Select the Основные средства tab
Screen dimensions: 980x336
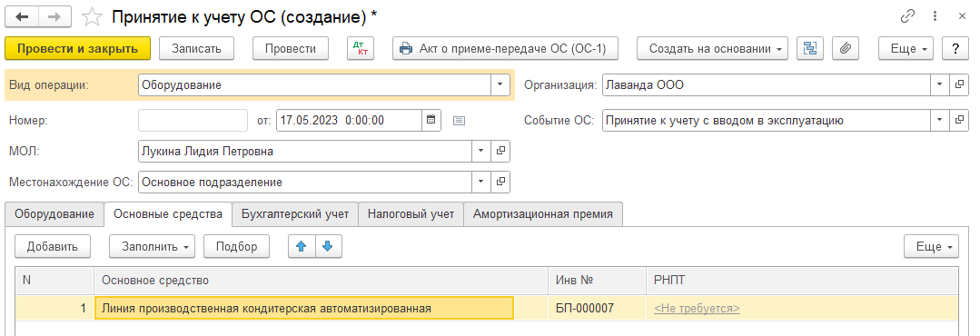tap(167, 213)
